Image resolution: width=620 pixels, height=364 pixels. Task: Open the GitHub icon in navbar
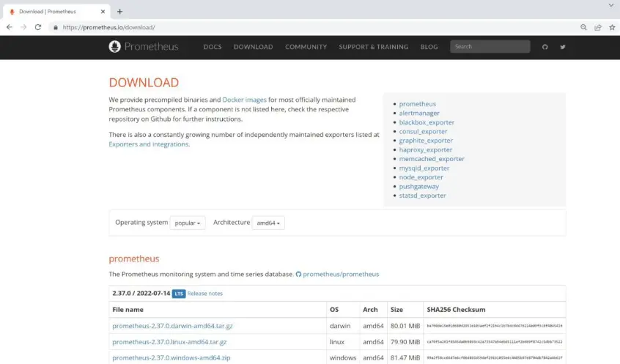[545, 47]
